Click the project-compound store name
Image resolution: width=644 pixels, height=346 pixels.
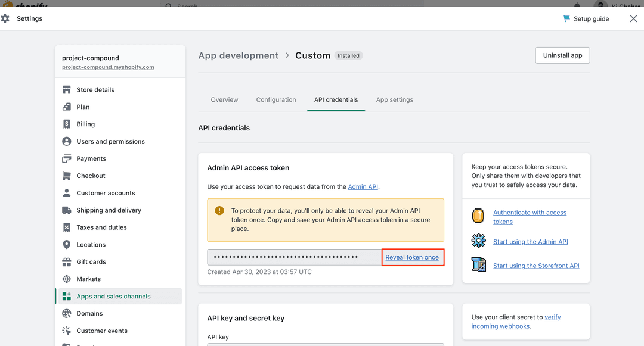pyautogui.click(x=91, y=58)
